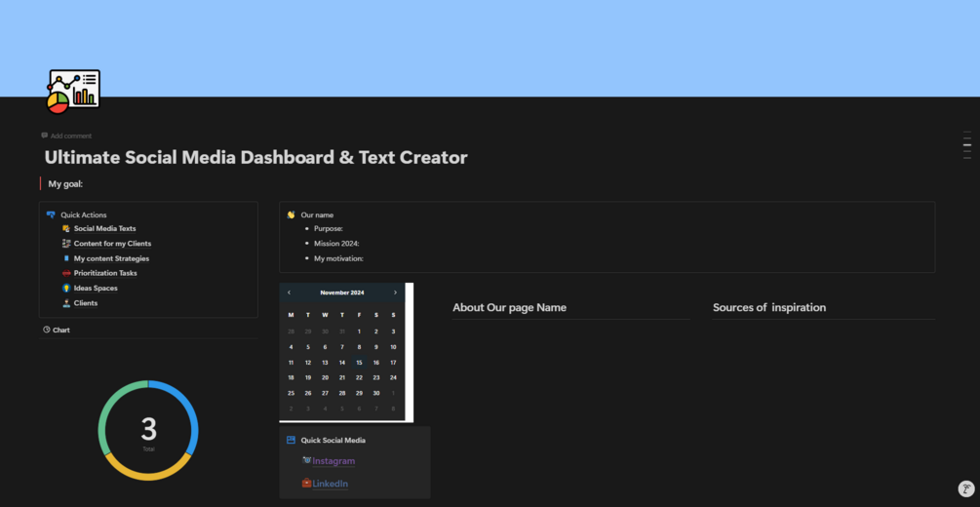980x507 pixels.
Task: Select October 28 in the calendar
Action: tap(291, 331)
